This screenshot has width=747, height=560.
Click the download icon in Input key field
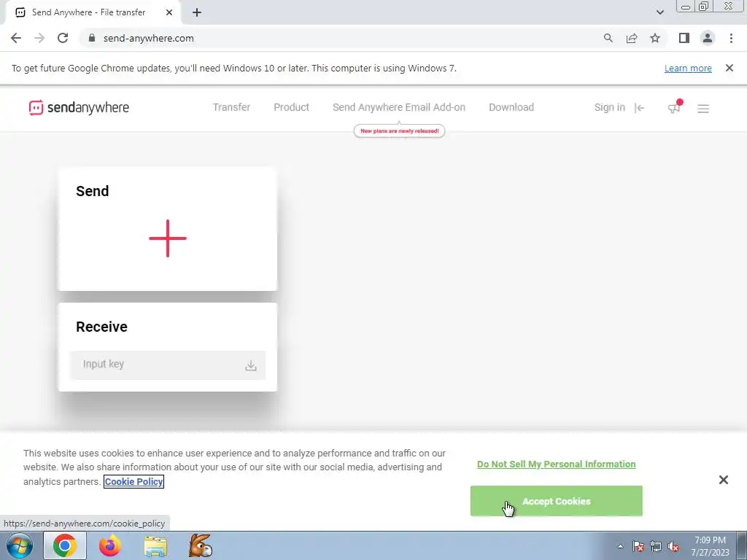(251, 365)
